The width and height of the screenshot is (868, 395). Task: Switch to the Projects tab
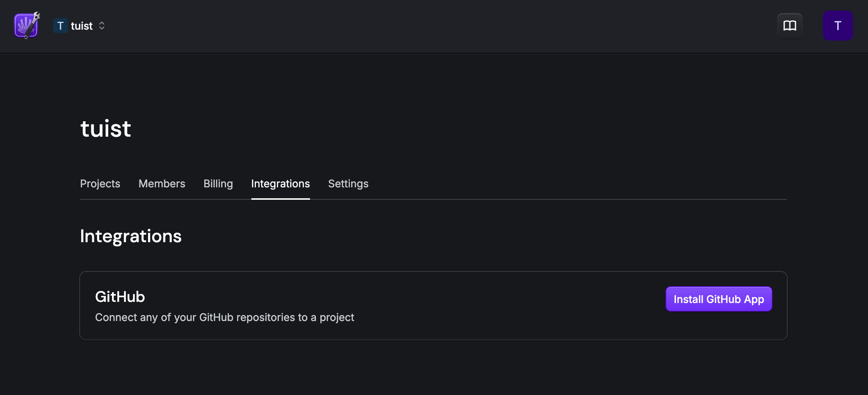(x=100, y=184)
